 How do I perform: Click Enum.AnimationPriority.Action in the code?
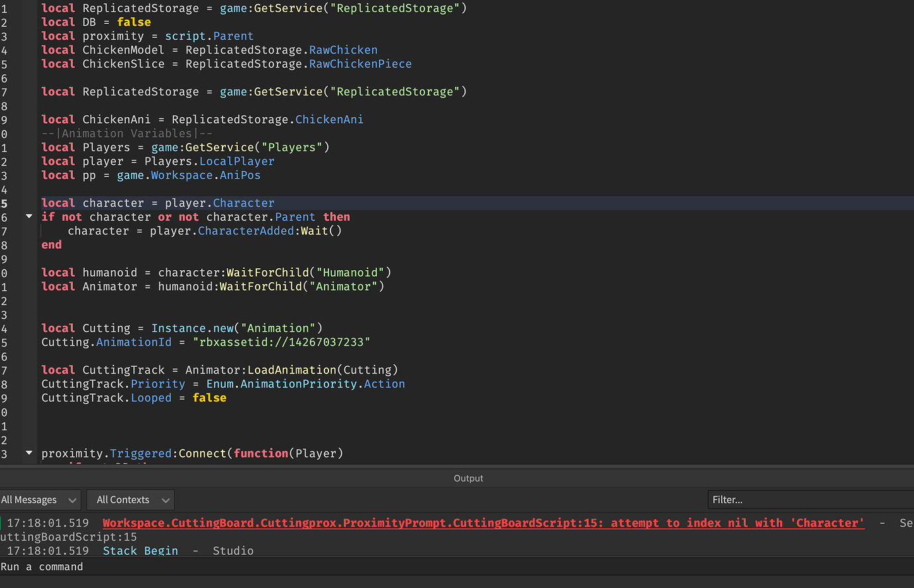(x=304, y=383)
